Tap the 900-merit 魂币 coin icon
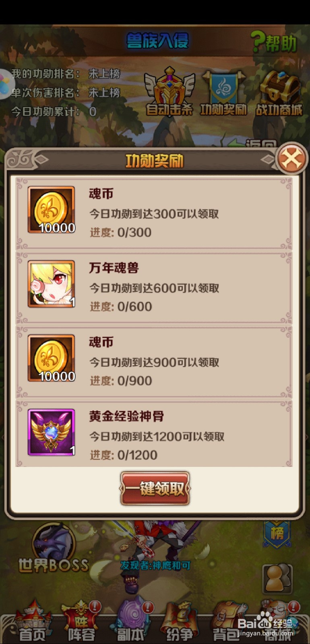This screenshot has width=310, height=644. click(52, 358)
